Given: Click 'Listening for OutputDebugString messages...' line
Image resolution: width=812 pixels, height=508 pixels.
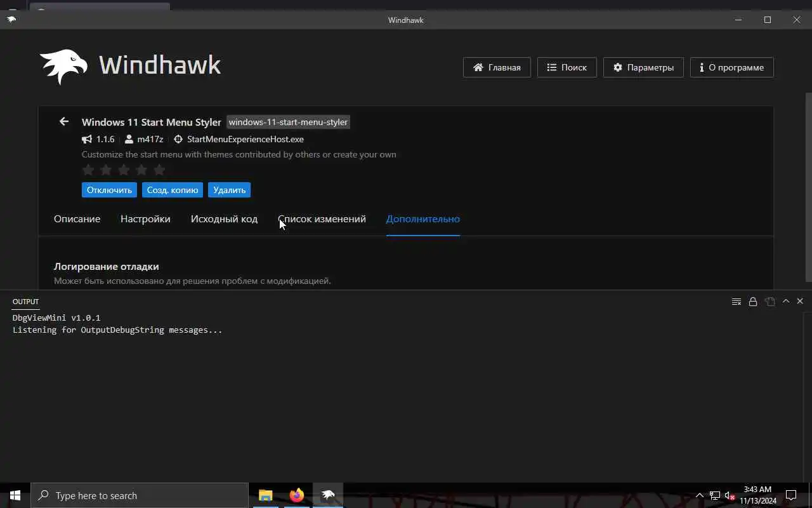Looking at the screenshot, I should 117,330.
